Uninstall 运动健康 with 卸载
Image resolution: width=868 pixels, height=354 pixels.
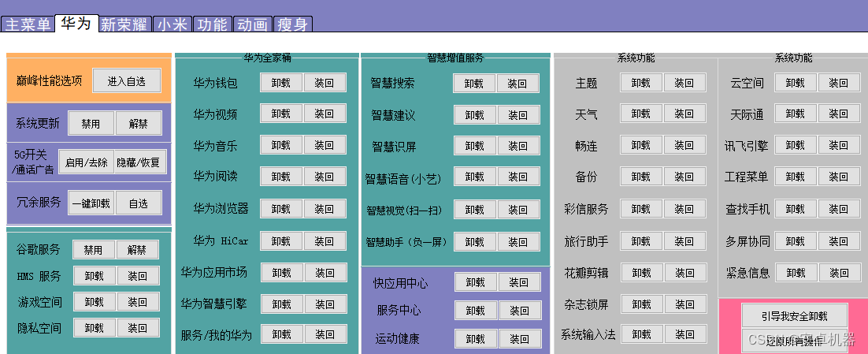pos(476,338)
